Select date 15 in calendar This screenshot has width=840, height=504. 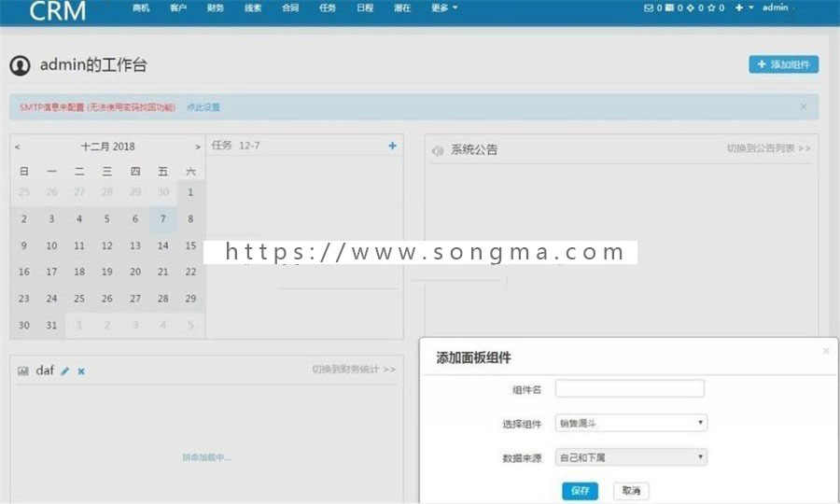(190, 245)
